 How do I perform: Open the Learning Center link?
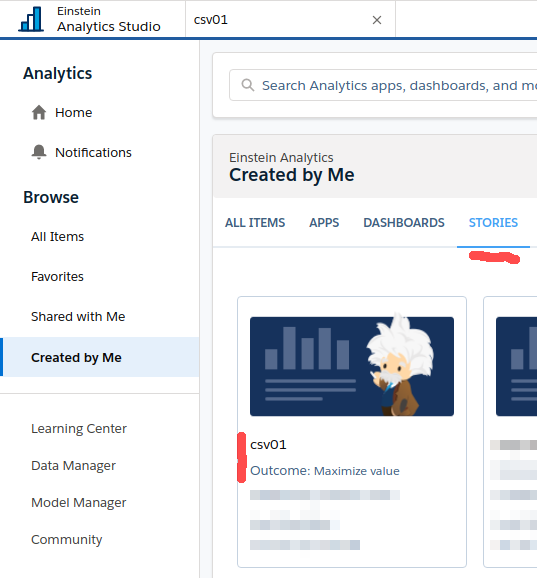[79, 428]
